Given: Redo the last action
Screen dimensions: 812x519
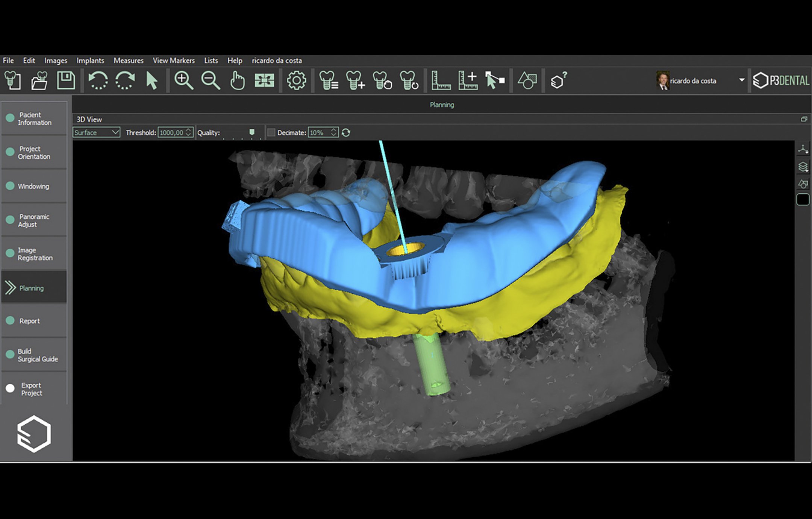Looking at the screenshot, I should pos(125,80).
